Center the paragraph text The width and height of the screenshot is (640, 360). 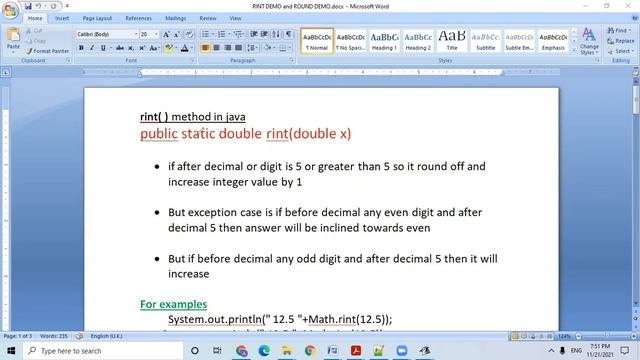[216, 48]
